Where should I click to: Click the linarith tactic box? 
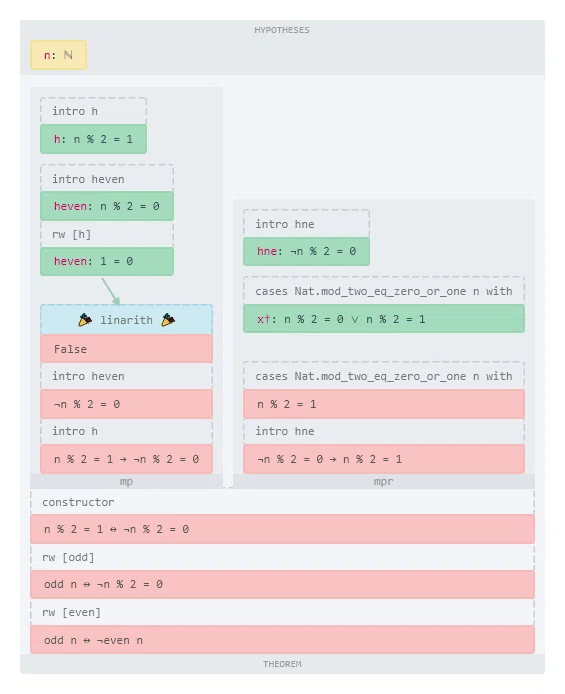(x=127, y=320)
